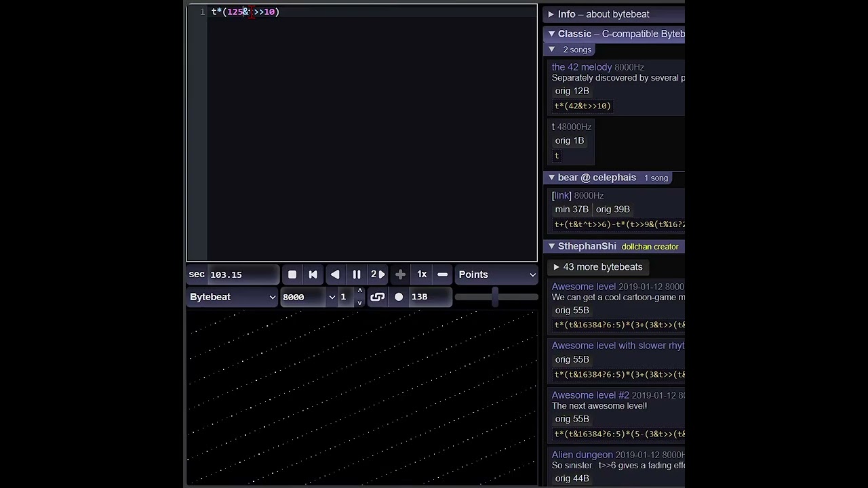Start recording with the record dot

coord(399,297)
